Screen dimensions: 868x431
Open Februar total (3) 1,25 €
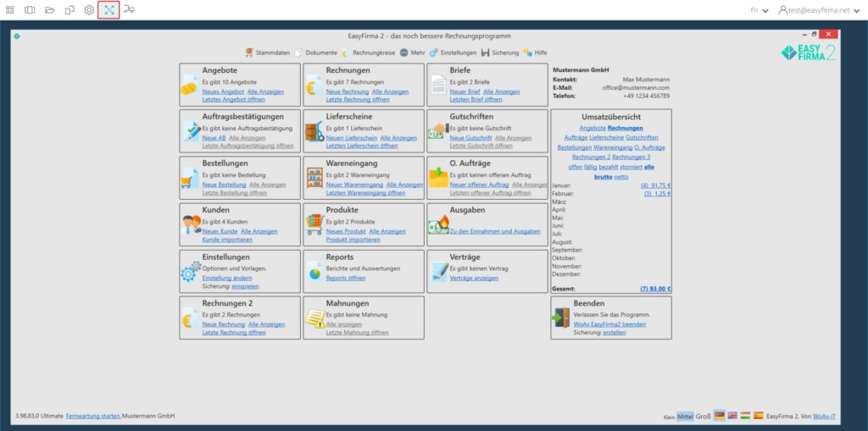pyautogui.click(x=657, y=194)
